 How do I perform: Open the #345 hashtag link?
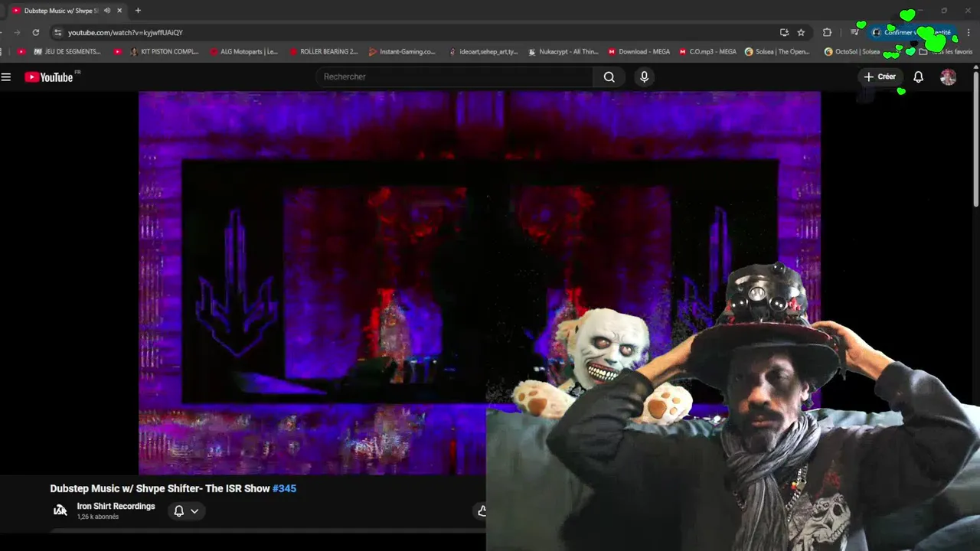click(284, 488)
